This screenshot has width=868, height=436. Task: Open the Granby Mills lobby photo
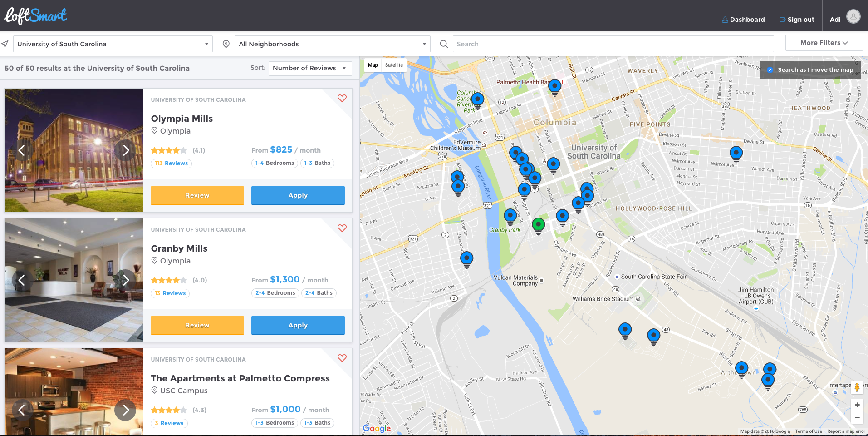74,280
